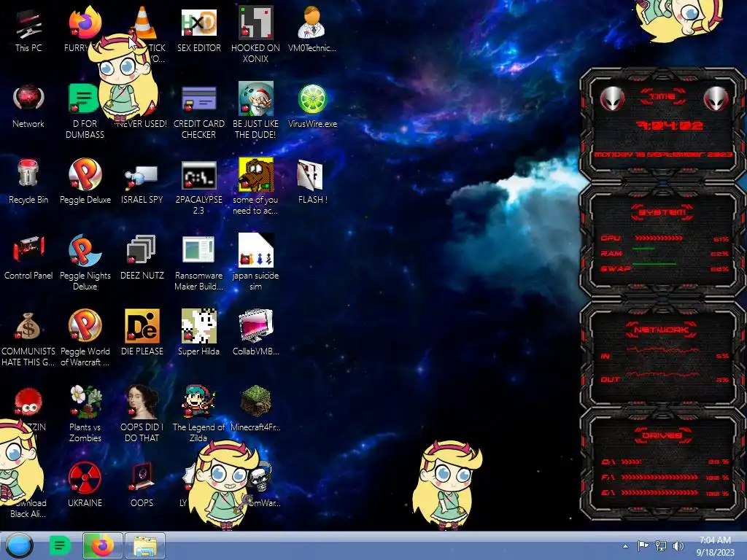Open green notes app in taskbar
Image resolution: width=747 pixels, height=560 pixels.
click(60, 545)
